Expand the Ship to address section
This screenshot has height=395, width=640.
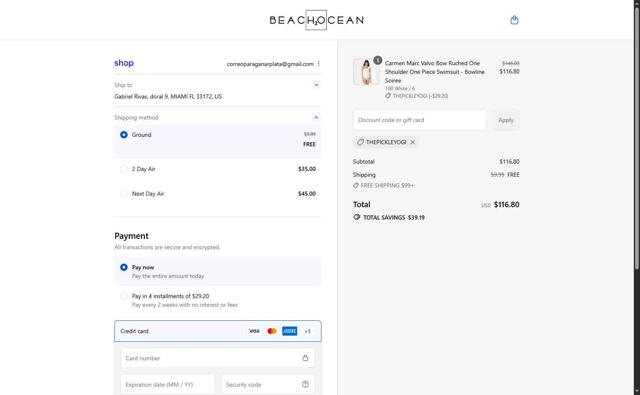pyautogui.click(x=316, y=85)
